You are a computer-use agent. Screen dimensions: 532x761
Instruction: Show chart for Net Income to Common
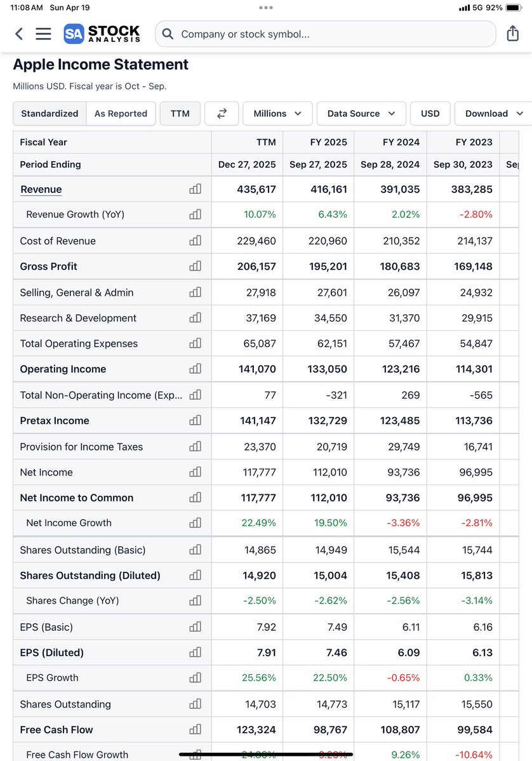click(x=195, y=497)
